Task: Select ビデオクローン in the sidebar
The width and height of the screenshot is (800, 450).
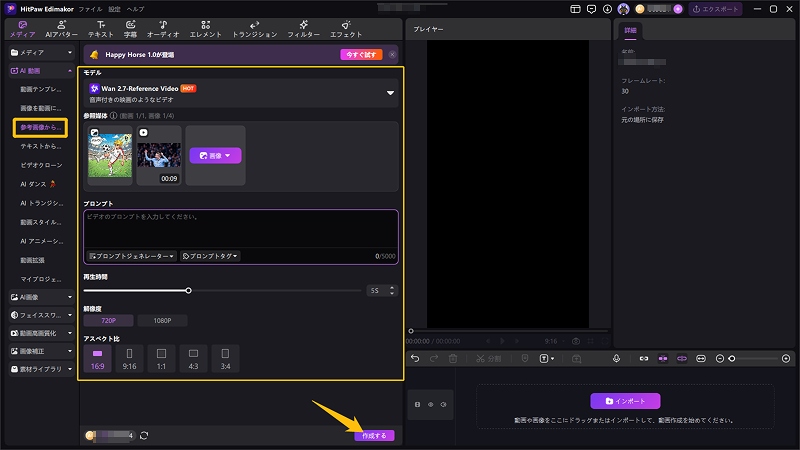Action: point(41,165)
